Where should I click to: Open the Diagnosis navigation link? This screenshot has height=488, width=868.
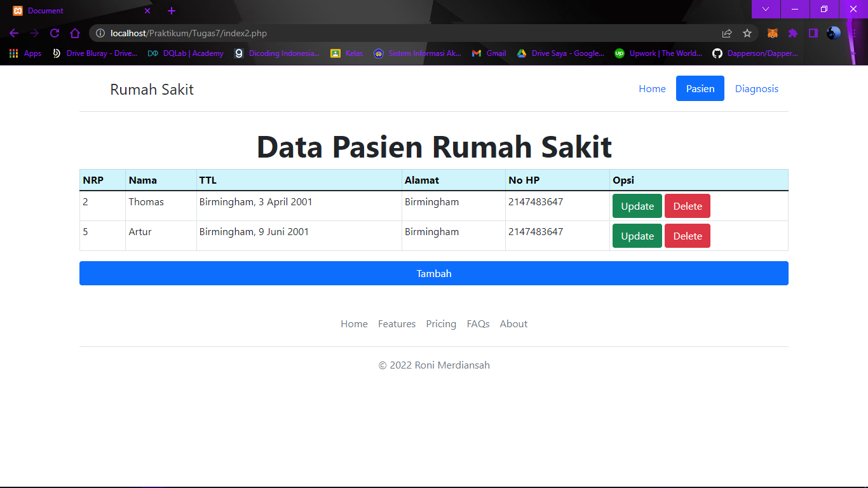pyautogui.click(x=757, y=88)
